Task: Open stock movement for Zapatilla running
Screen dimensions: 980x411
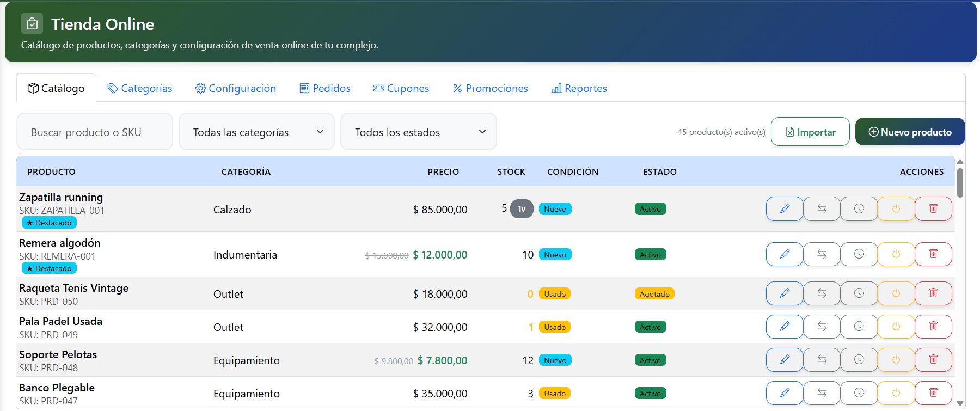Action: (822, 208)
